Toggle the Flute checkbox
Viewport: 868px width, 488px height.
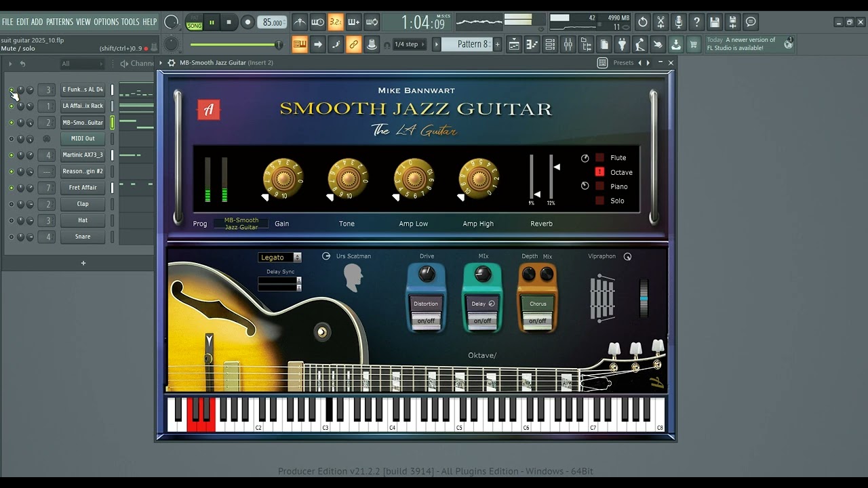point(599,158)
